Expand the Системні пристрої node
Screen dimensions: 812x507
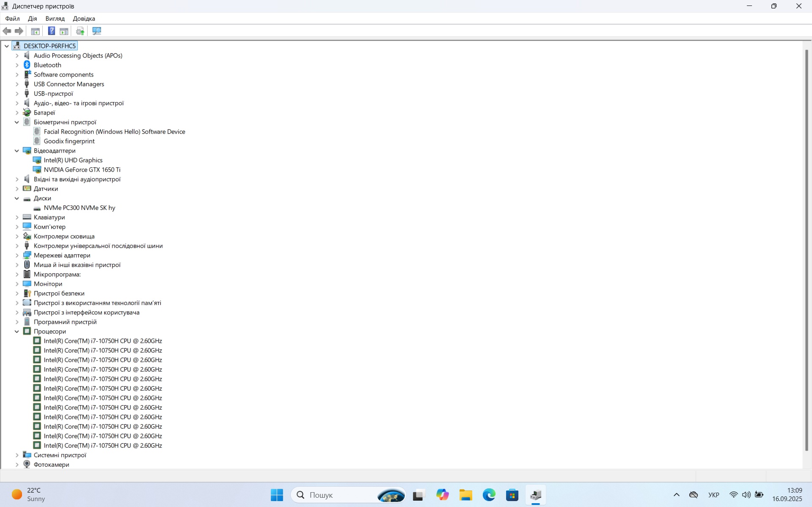click(x=17, y=455)
